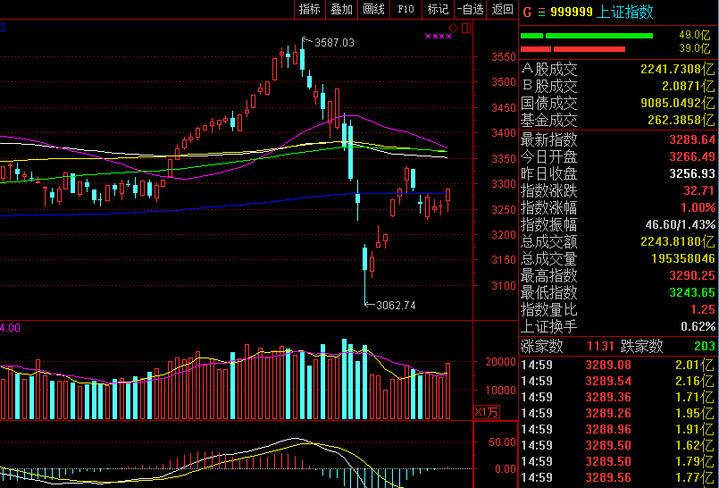Click the 39.0亿 value
Image resolution: width=719 pixels, height=488 pixels.
(697, 48)
